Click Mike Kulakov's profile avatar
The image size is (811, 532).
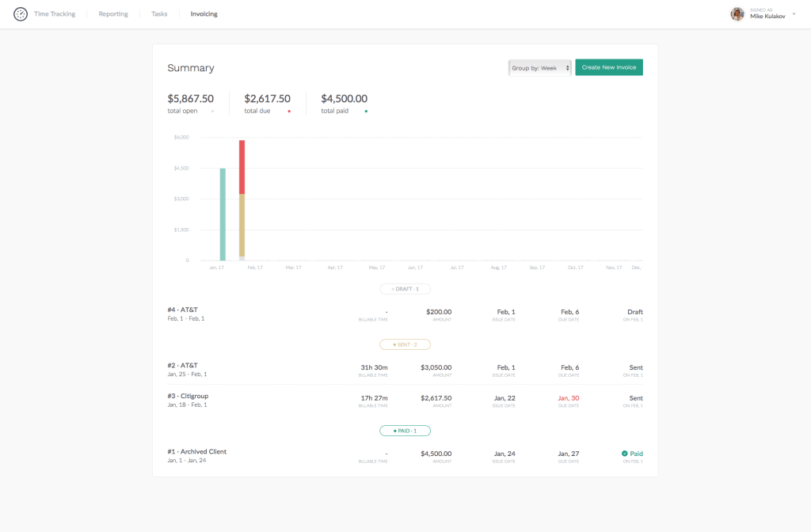click(x=737, y=13)
